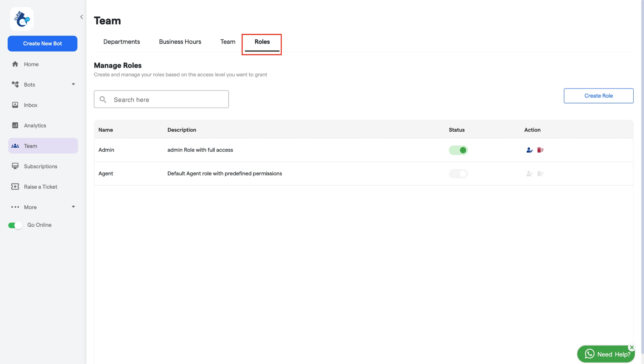Click the Raise a Ticket icon
This screenshot has width=644, height=364.
[x=15, y=187]
